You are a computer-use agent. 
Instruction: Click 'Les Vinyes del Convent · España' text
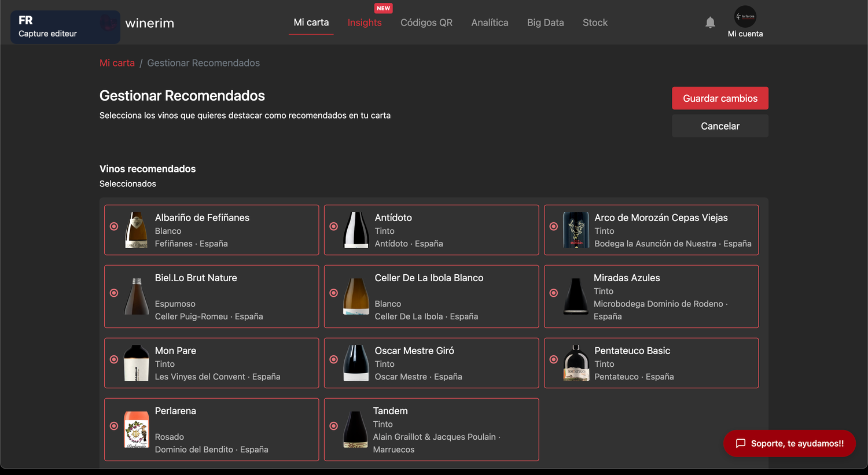(218, 377)
